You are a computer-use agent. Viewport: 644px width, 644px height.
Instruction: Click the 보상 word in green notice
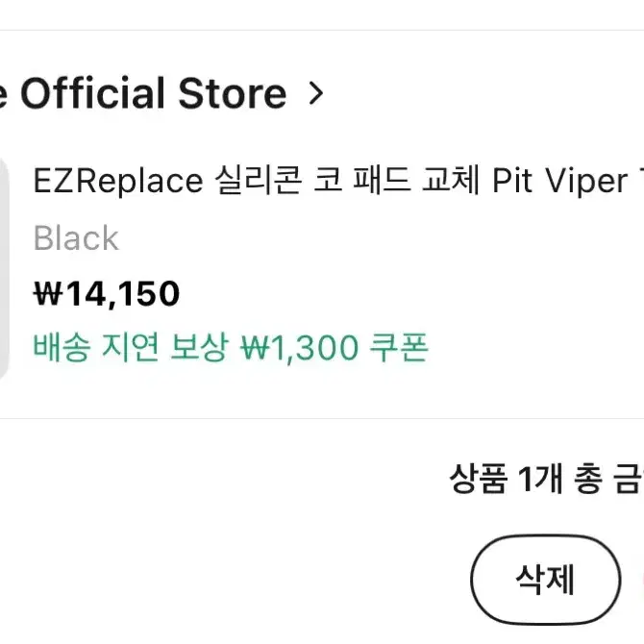(199, 347)
